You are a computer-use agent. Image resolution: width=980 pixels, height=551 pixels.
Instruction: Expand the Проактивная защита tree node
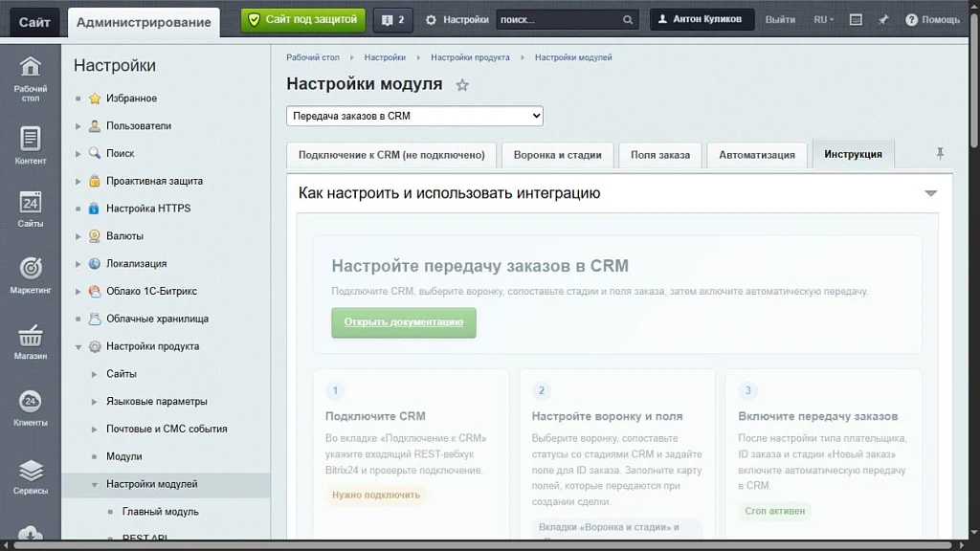pyautogui.click(x=78, y=181)
